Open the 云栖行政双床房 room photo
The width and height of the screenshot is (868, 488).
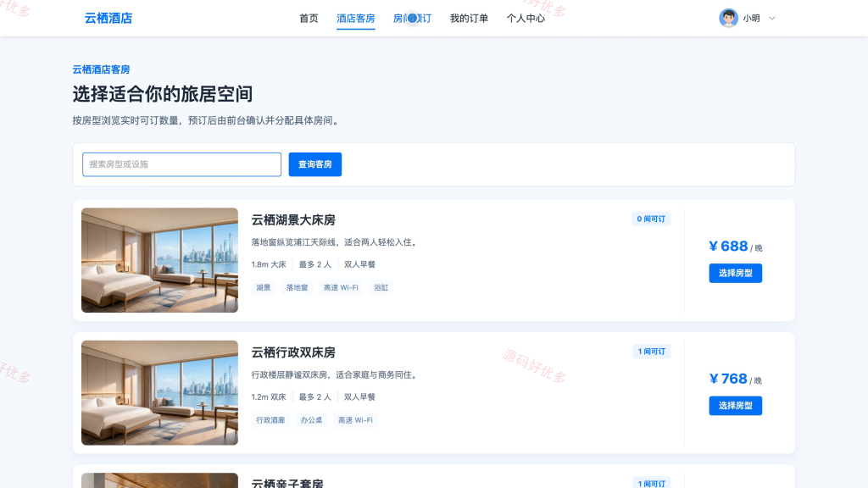coord(159,393)
